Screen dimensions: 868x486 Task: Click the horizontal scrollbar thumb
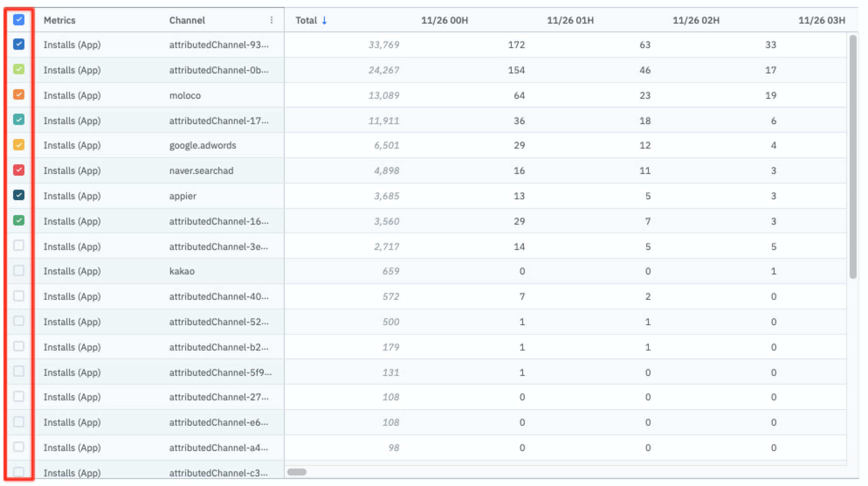tap(297, 472)
